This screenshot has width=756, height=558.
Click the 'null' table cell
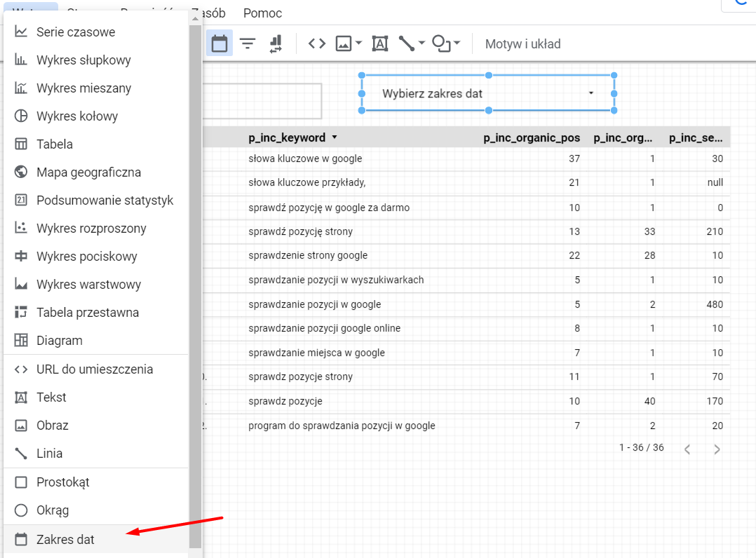715,183
